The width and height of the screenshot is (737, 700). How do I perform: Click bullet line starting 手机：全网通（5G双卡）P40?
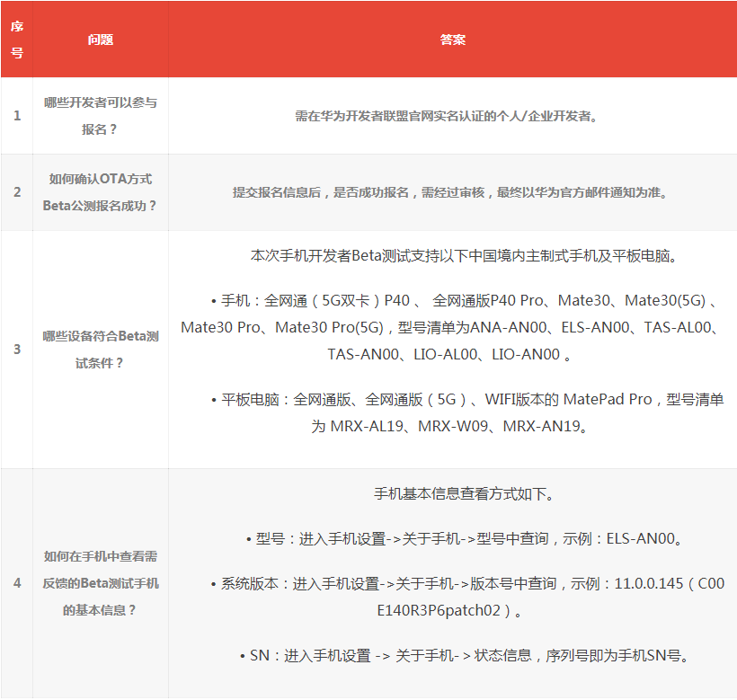[x=464, y=301]
